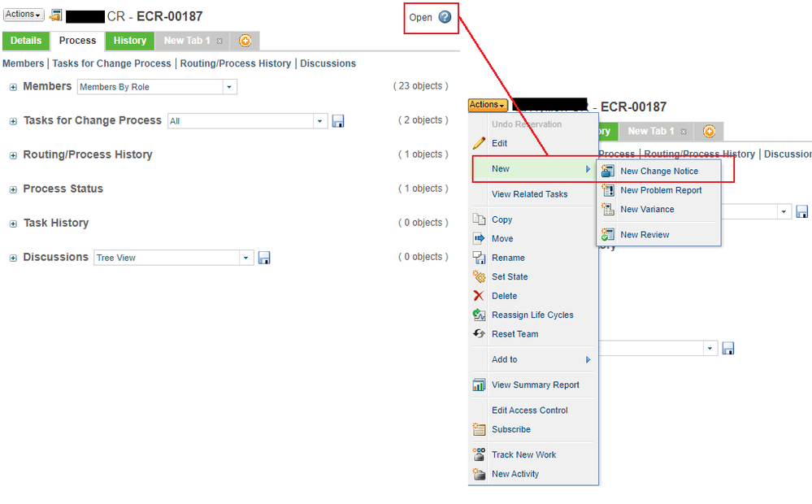Click the change request icon next to left Actions button
The width and height of the screenshot is (812, 504).
click(55, 15)
